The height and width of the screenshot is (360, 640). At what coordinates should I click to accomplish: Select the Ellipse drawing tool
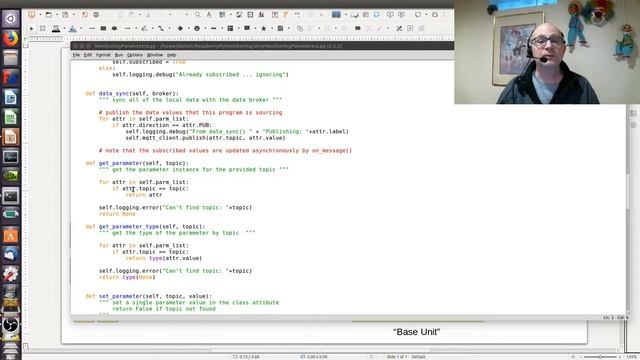click(114, 29)
